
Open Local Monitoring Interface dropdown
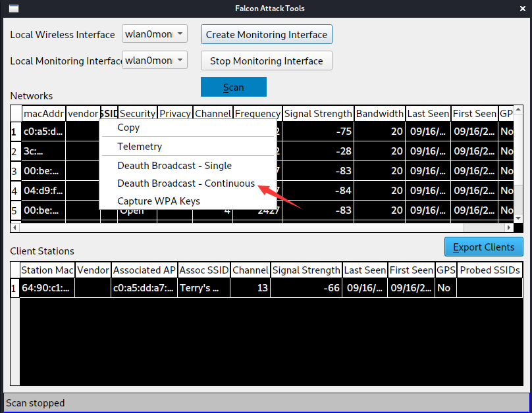coord(155,60)
